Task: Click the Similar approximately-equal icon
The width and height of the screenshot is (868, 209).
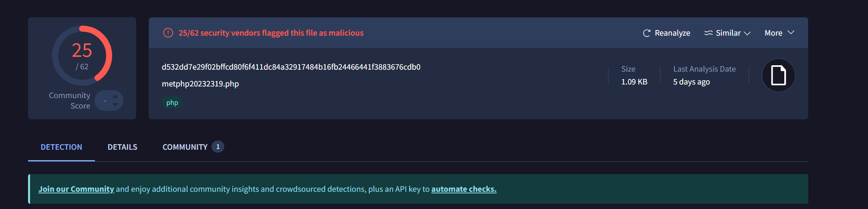Action: [708, 33]
